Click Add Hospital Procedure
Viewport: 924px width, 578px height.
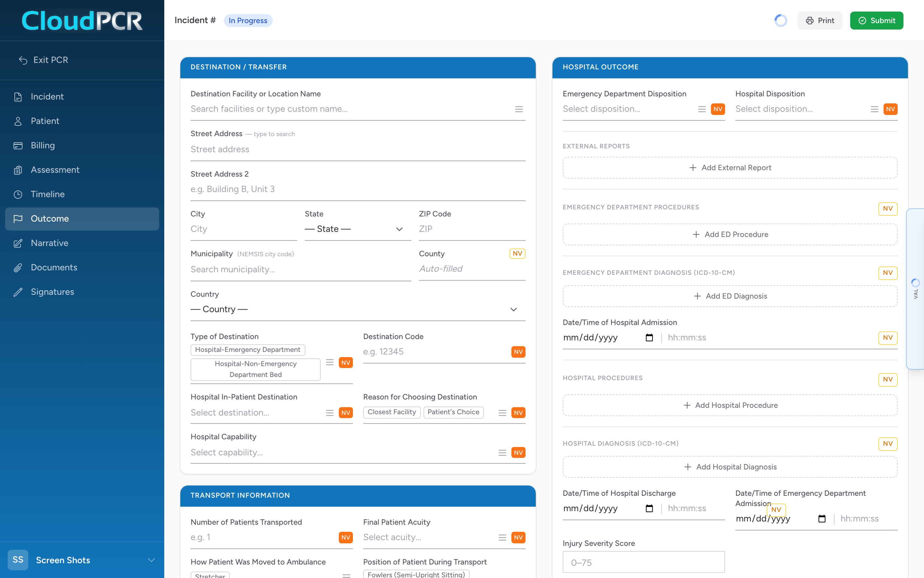(x=730, y=406)
